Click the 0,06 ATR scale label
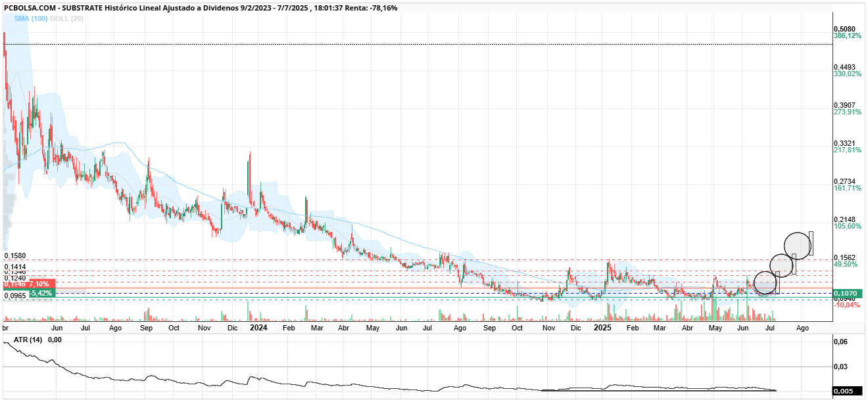The width and height of the screenshot is (868, 402). [x=840, y=342]
